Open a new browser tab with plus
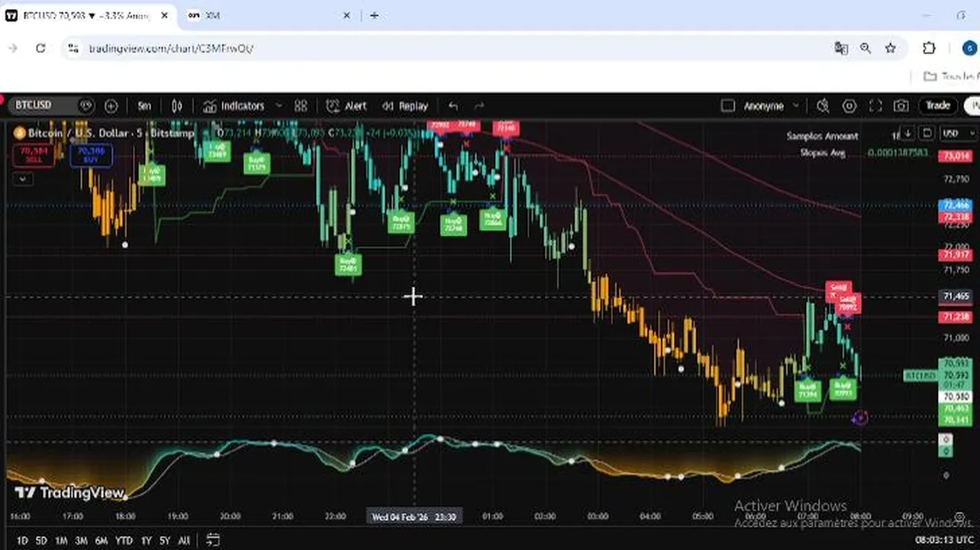The image size is (980, 550). (374, 15)
